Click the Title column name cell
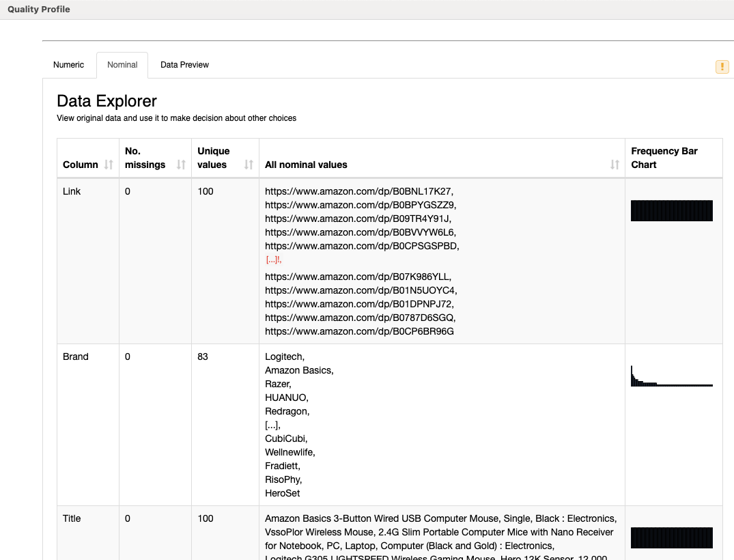 point(72,518)
